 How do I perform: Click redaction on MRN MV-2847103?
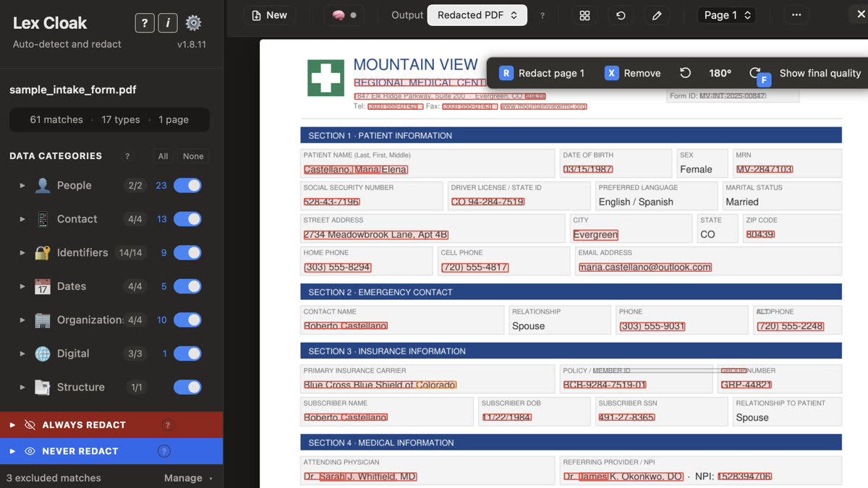[765, 170]
